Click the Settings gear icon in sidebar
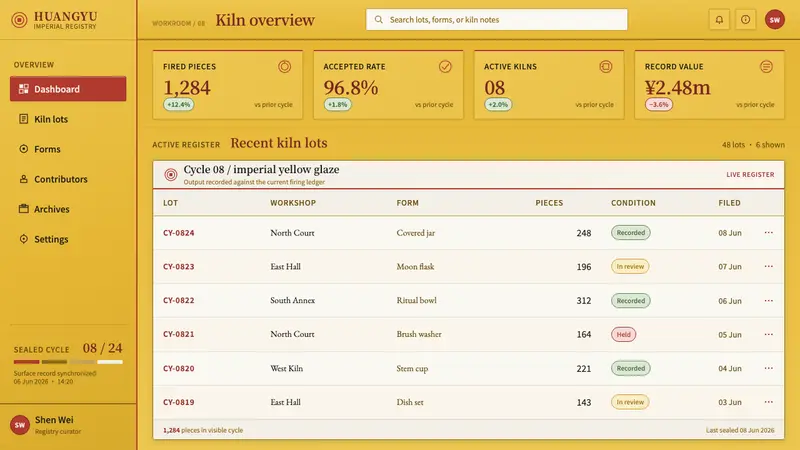This screenshot has width=800, height=450. [23, 239]
